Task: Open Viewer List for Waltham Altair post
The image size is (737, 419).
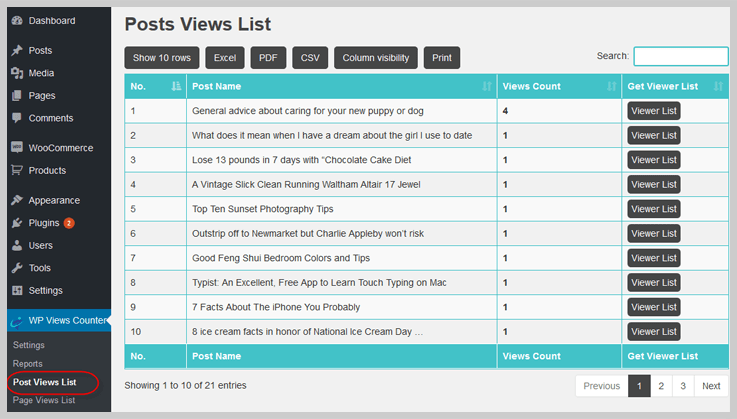Action: (654, 184)
